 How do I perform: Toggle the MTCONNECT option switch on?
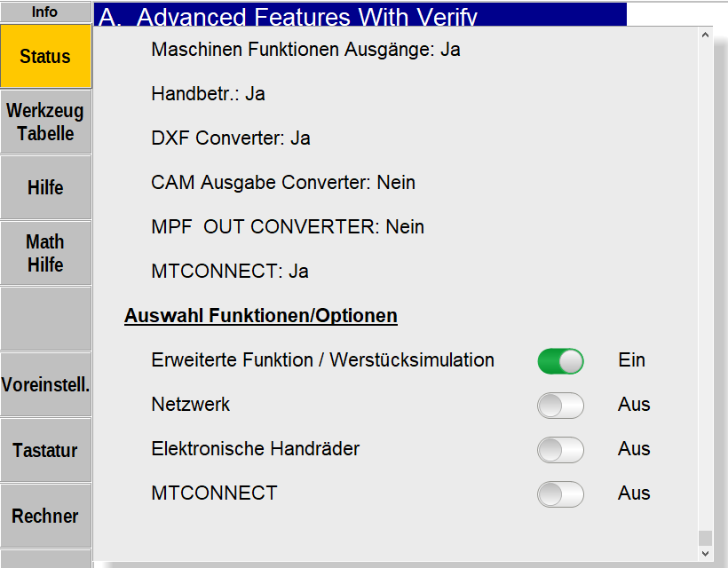click(560, 493)
